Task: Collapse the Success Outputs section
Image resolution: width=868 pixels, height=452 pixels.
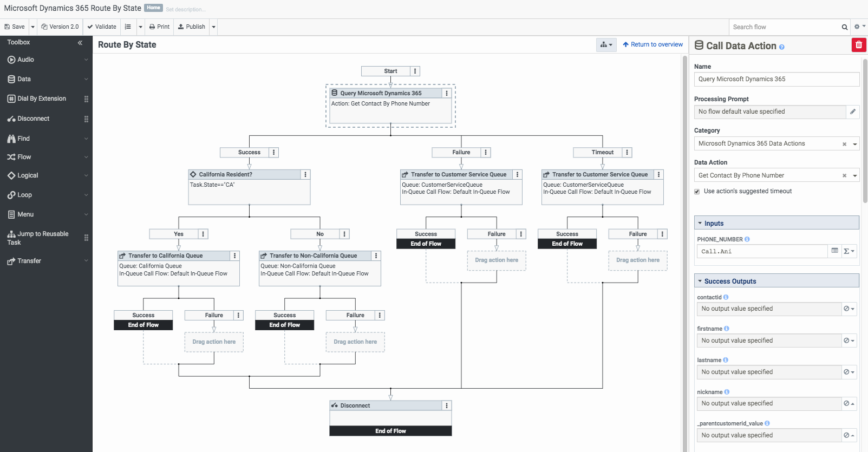Action: (x=776, y=281)
